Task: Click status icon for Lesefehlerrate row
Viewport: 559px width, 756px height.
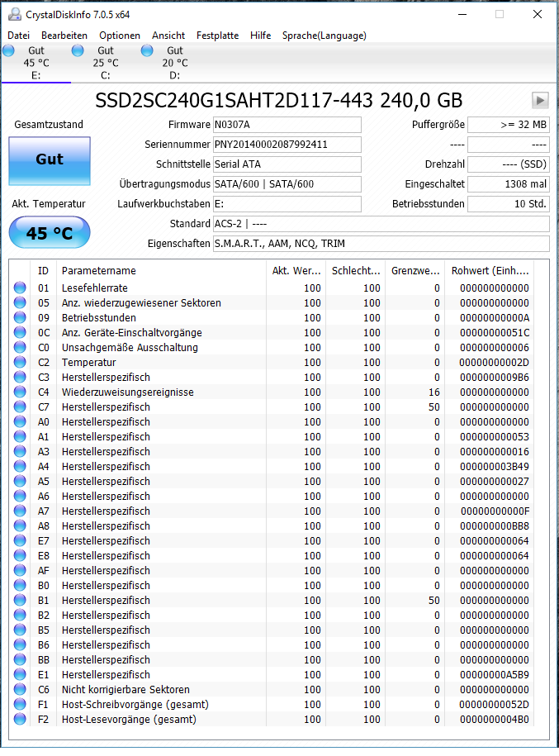Action: click(x=20, y=288)
